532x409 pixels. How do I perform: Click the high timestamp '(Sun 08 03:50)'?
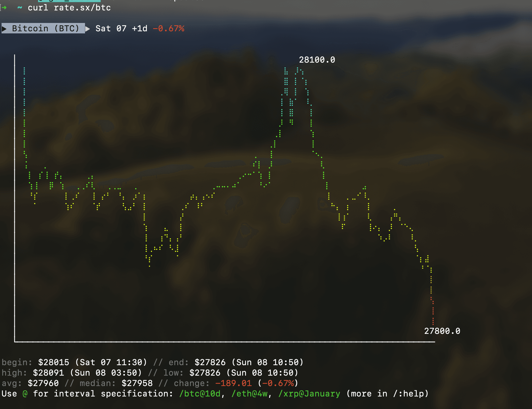click(106, 373)
